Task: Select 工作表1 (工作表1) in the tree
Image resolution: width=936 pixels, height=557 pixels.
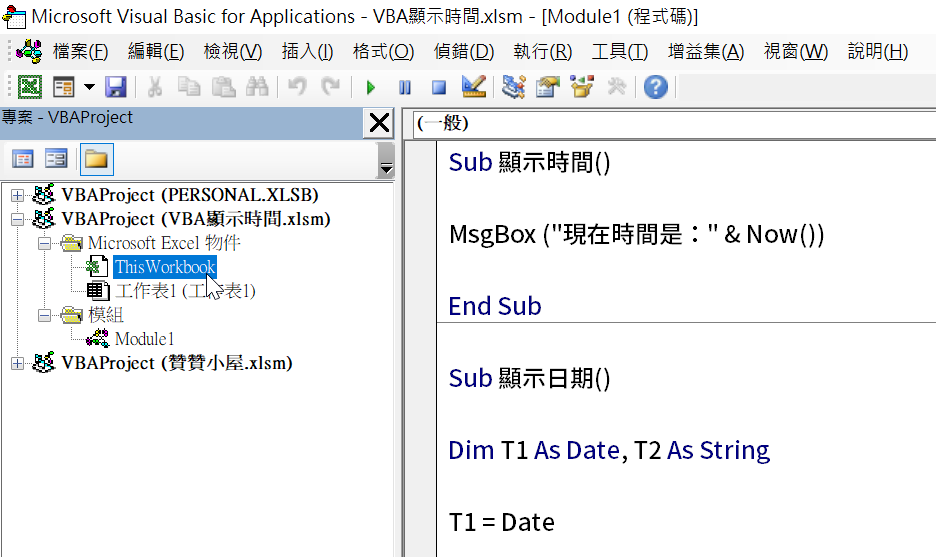Action: (185, 291)
